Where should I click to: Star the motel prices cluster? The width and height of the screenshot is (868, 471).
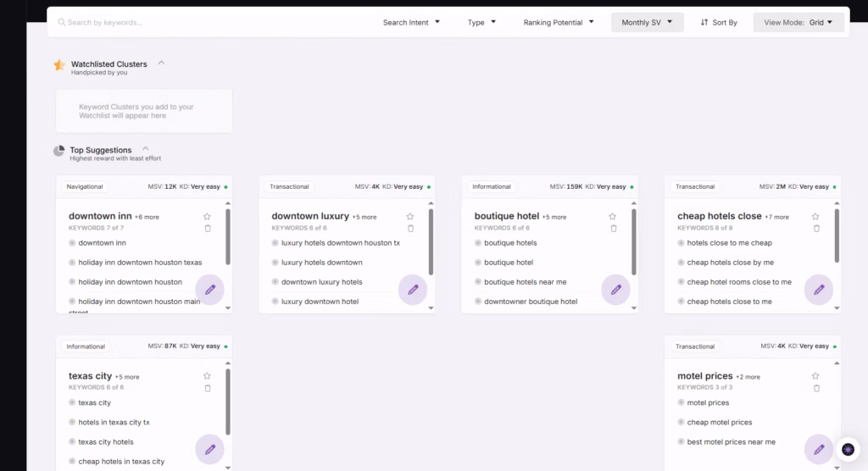point(815,376)
